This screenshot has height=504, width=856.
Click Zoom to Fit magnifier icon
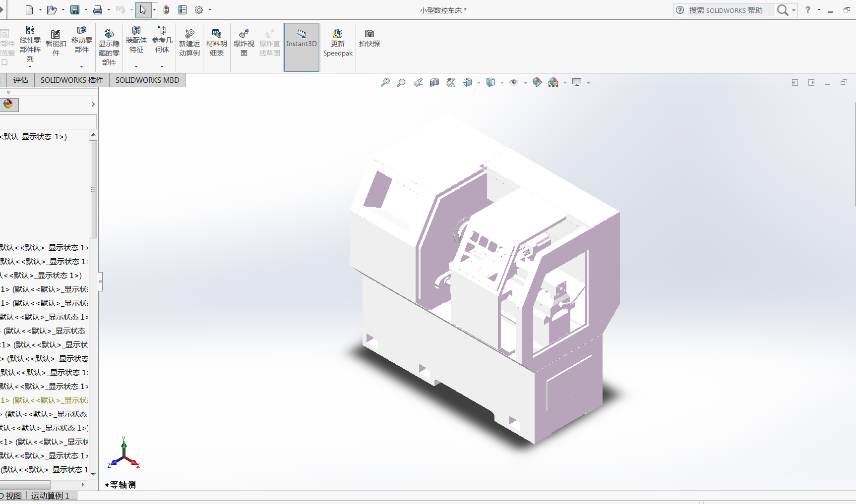(x=385, y=82)
